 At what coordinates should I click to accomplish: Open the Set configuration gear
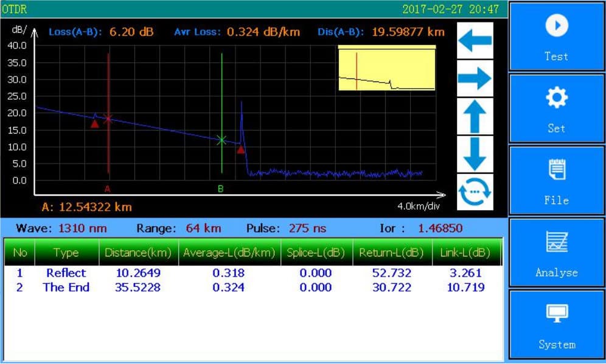pos(557,108)
